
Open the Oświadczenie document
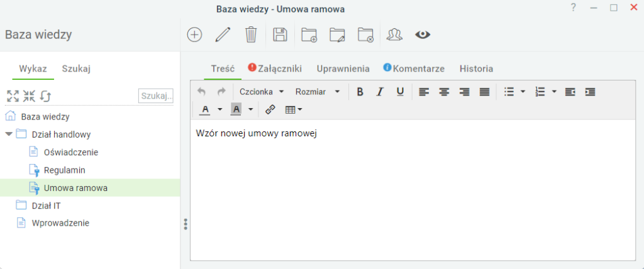[x=71, y=152]
